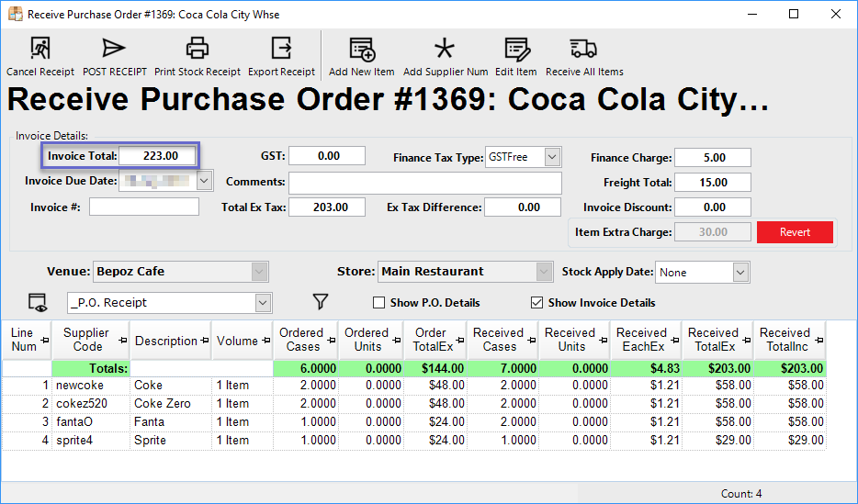Open the Invoice Due Date picker

(204, 182)
